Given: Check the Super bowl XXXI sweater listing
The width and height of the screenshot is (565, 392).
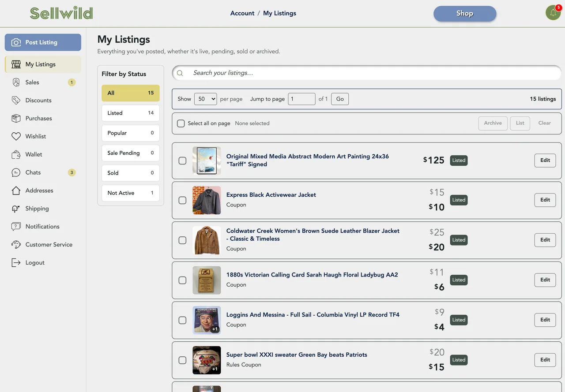Looking at the screenshot, I should [182, 360].
